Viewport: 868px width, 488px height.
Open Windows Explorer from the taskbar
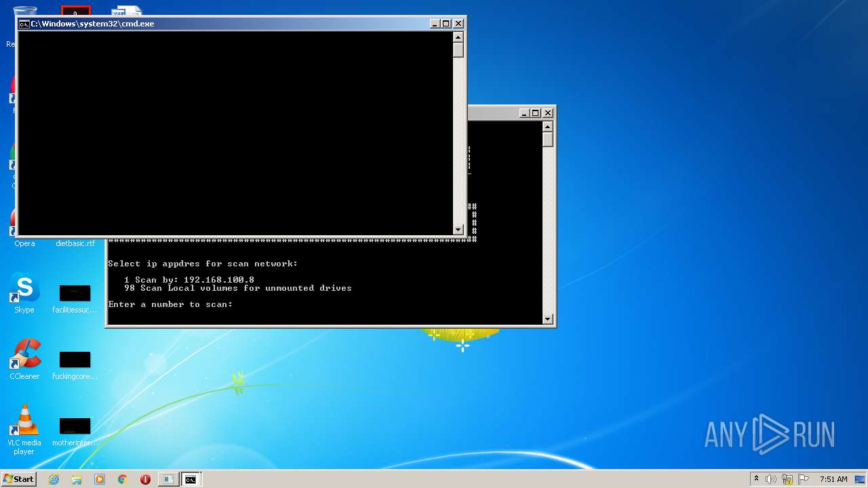pos(77,479)
